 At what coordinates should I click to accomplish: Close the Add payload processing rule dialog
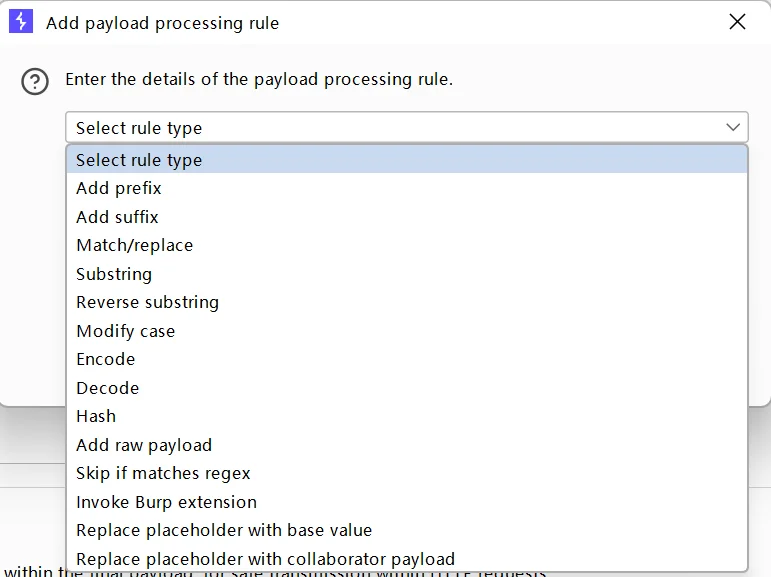[737, 22]
